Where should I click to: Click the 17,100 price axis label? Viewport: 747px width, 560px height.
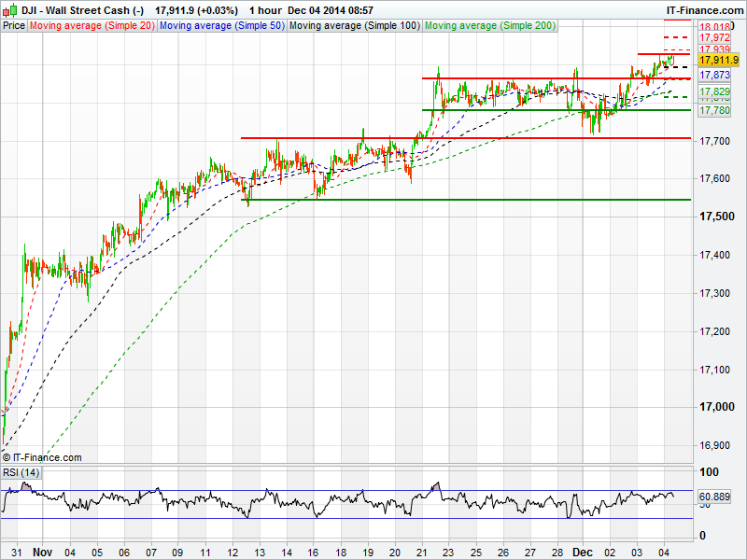pyautogui.click(x=714, y=370)
